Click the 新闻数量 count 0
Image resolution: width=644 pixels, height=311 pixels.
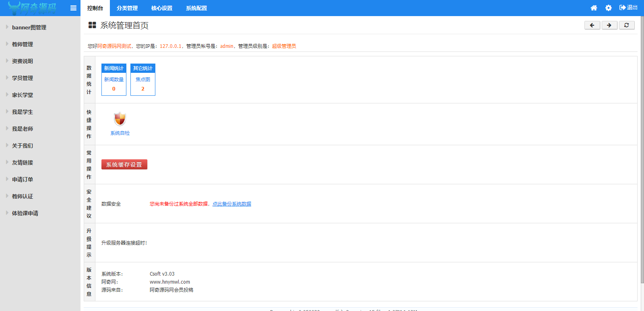pos(114,89)
